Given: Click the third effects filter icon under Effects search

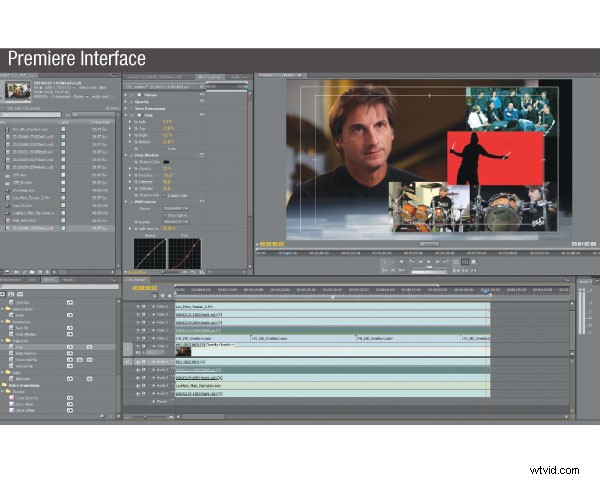Looking at the screenshot, I should tap(20, 294).
